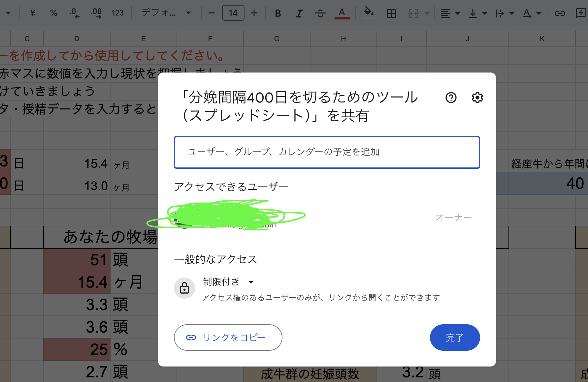Open share settings gear icon
588x382 pixels.
pyautogui.click(x=477, y=98)
